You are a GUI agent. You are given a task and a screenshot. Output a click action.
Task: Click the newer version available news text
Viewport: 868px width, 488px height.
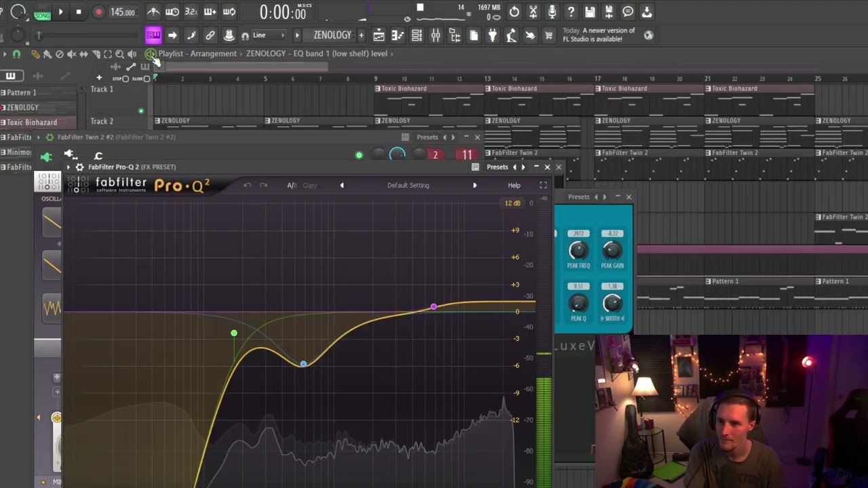[599, 35]
